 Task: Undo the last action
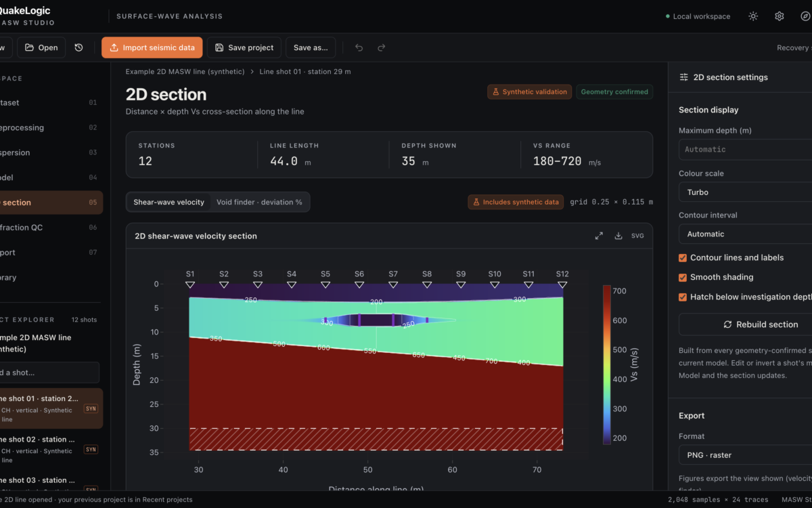(359, 47)
